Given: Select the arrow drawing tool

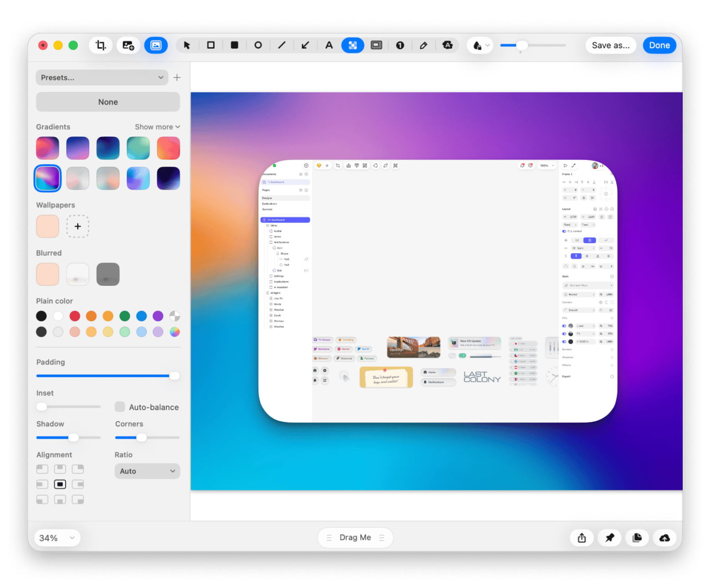Looking at the screenshot, I should [305, 46].
